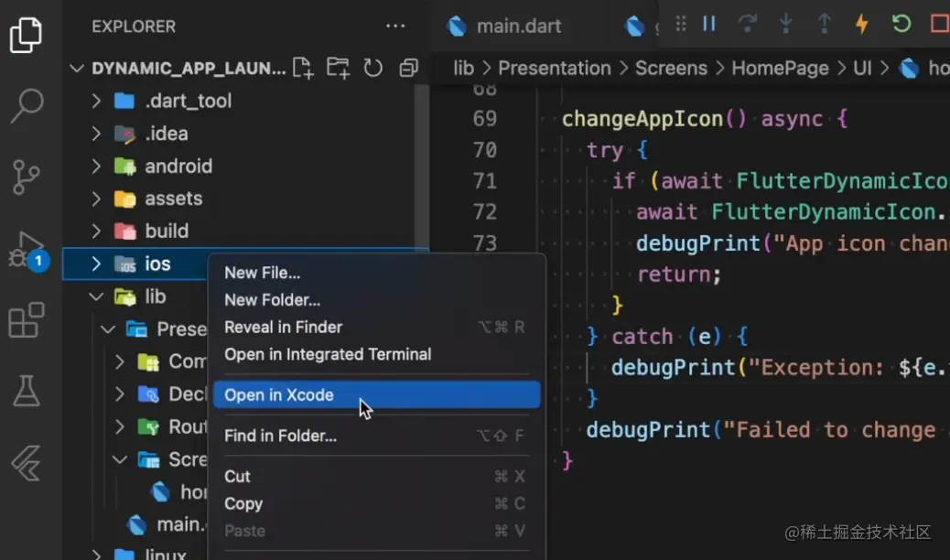This screenshot has height=560, width=950.
Task: Collapse all folders in Explorer
Action: 409,68
